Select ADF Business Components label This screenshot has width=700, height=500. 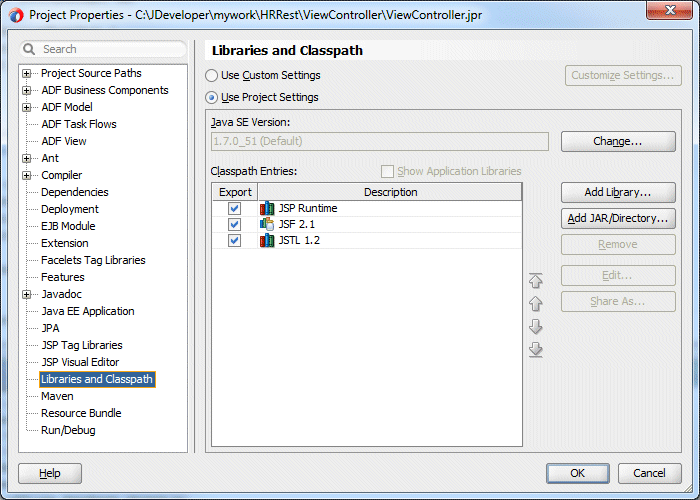coord(104,90)
